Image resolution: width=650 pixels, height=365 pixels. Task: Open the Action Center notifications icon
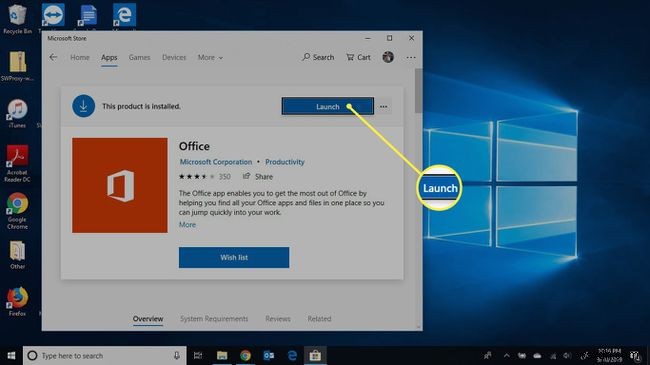(635, 355)
